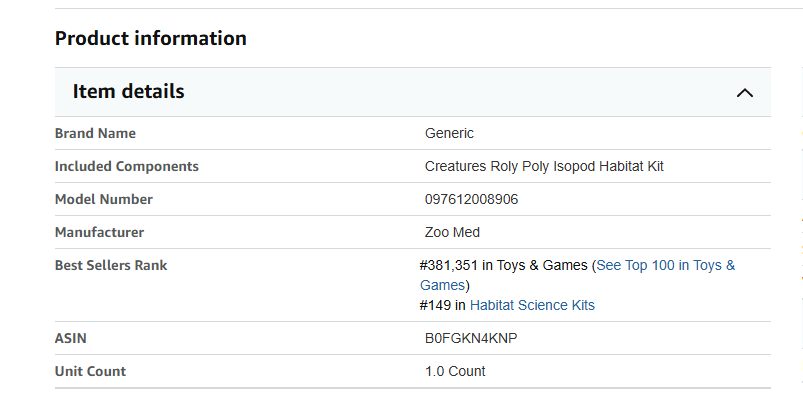Viewport: 803px width, 409px height.
Task: Select model number 097612008906
Action: coord(471,199)
